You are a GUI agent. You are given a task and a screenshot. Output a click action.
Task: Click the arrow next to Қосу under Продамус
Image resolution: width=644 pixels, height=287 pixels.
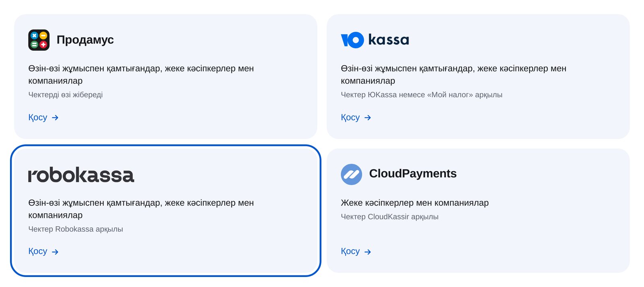[55, 117]
